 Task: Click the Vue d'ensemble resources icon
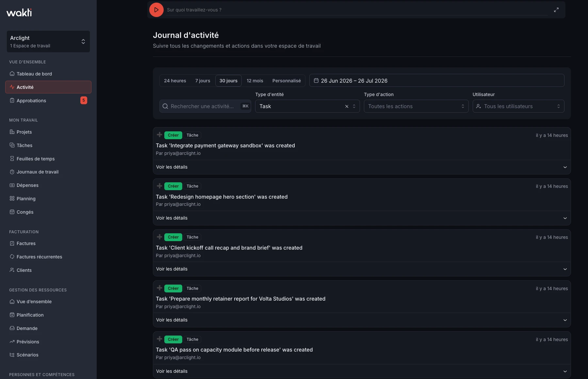tap(12, 302)
